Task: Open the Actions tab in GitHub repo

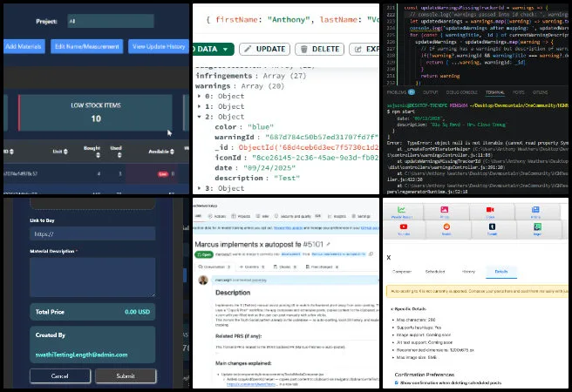Action: (217, 216)
